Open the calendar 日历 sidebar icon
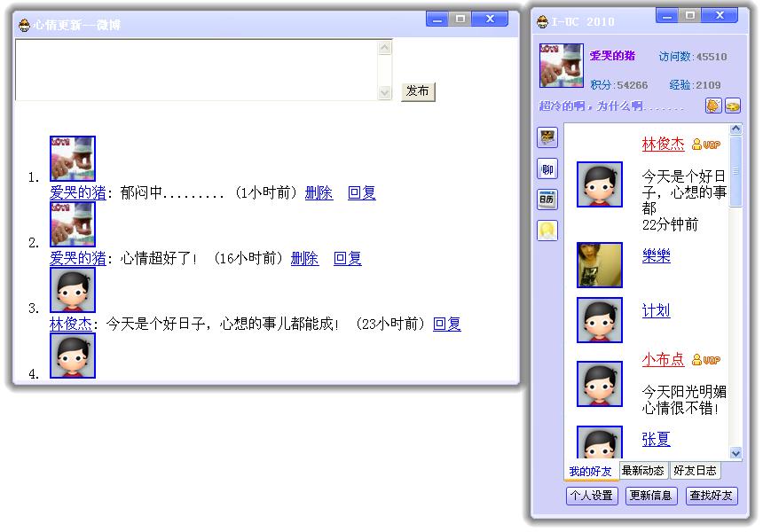 coord(547,199)
